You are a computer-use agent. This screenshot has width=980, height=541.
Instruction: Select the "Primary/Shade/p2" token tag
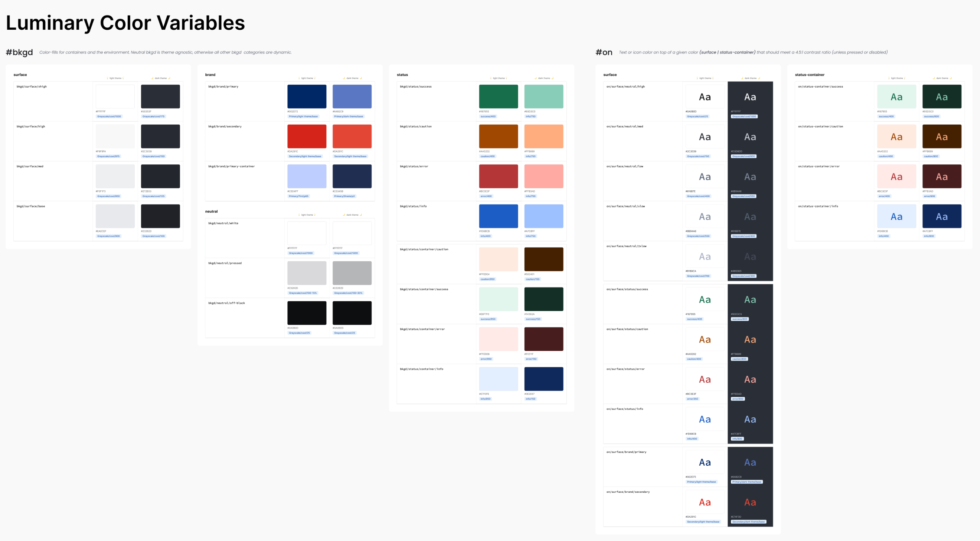click(x=344, y=196)
